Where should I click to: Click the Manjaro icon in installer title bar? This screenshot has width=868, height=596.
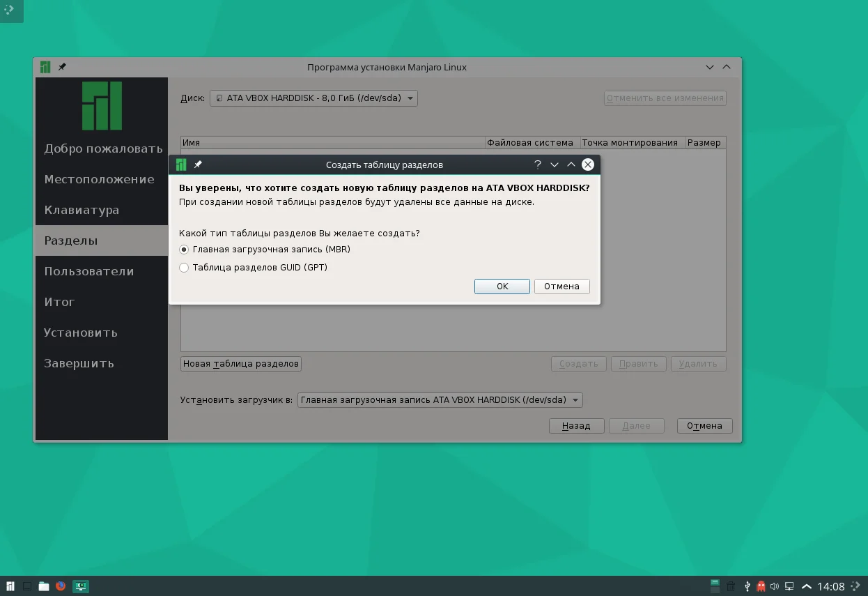[x=45, y=68]
